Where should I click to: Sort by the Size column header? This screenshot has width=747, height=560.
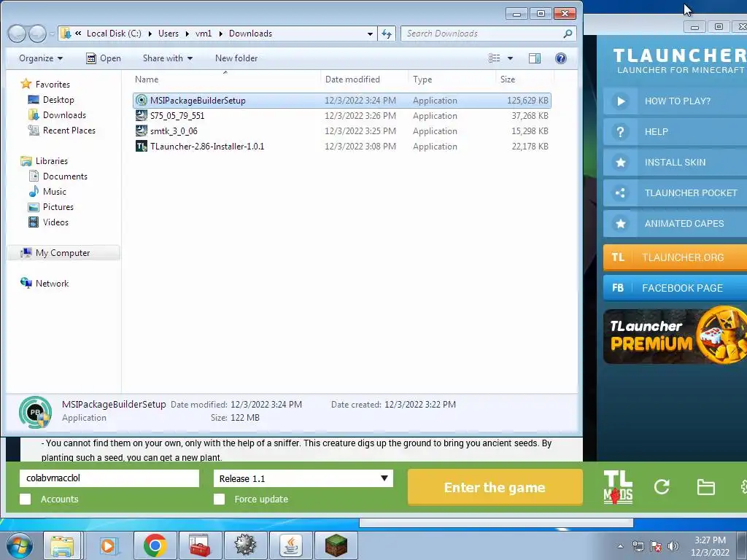point(524,79)
